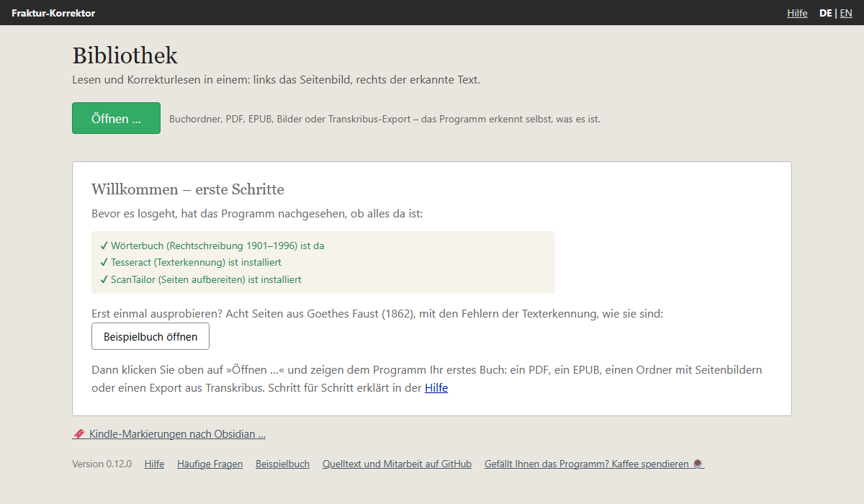Open Häufige Fragen in the footer
Image resolution: width=864 pixels, height=504 pixels.
[x=210, y=464]
